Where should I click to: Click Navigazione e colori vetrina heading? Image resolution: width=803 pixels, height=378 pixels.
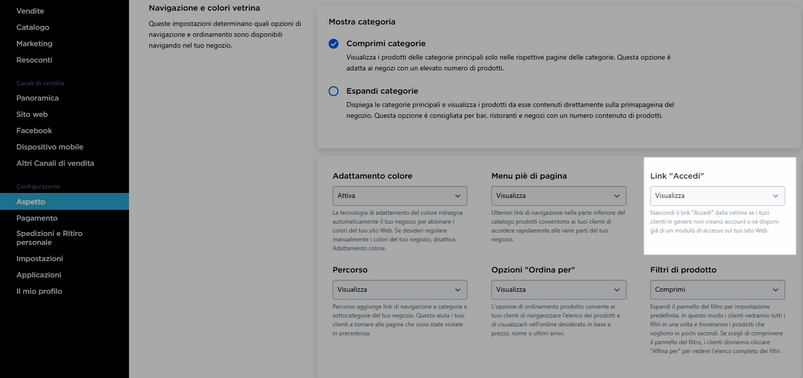coord(204,8)
